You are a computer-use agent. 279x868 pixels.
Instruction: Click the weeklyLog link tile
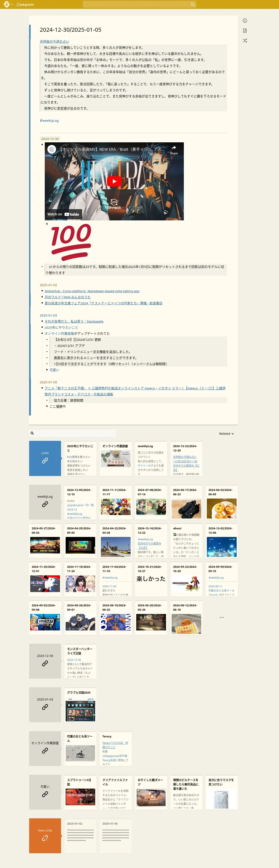[x=45, y=502]
